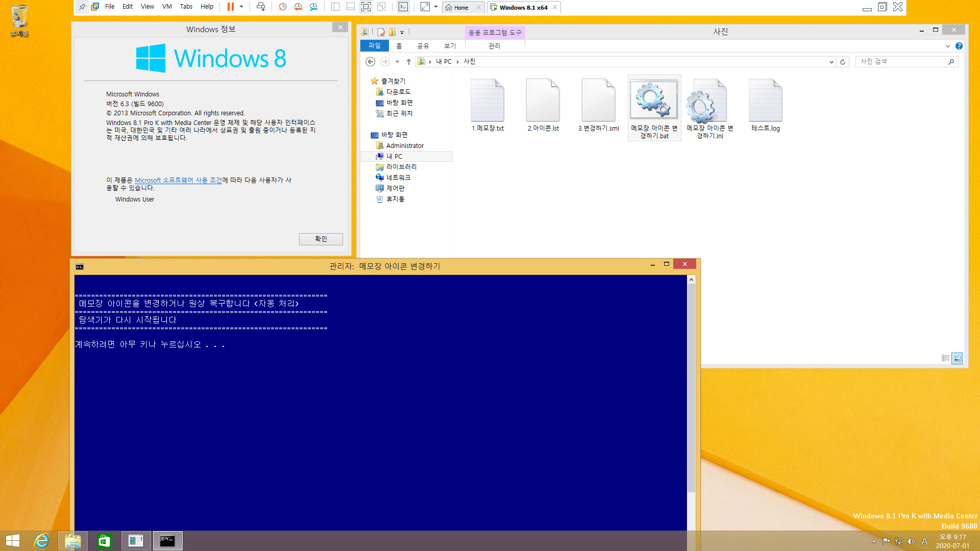This screenshot has height=551, width=980.
Task: Refresh the 사진 folder view
Action: tap(843, 62)
